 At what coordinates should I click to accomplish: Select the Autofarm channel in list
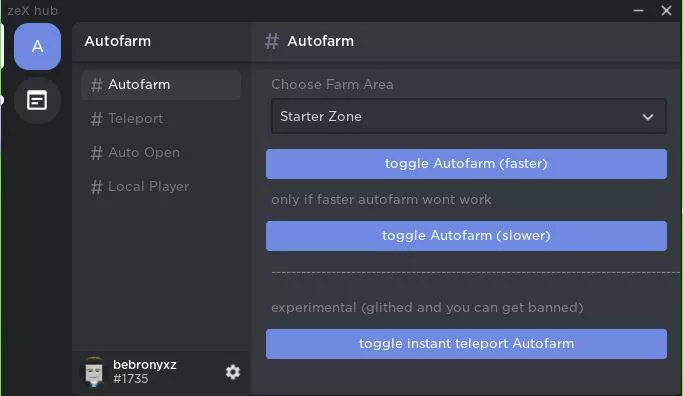[x=161, y=85]
